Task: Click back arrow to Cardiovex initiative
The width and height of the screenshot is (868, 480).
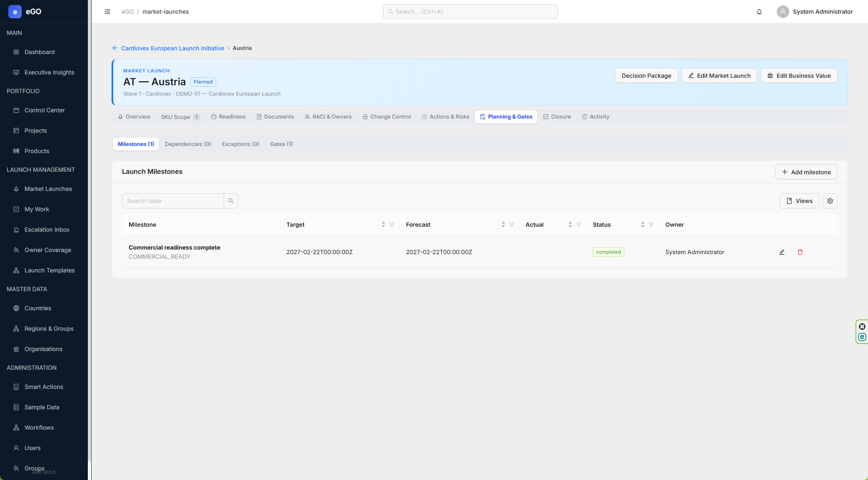Action: [115, 48]
